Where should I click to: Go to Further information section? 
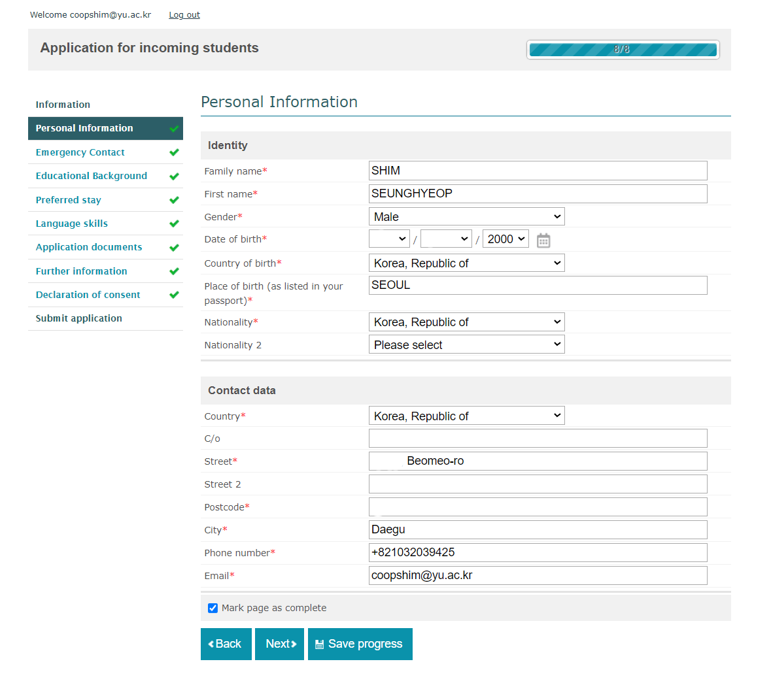81,271
